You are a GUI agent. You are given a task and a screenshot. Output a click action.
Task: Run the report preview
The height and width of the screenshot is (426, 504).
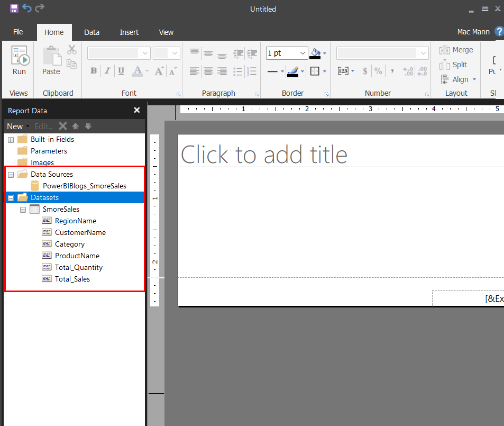(19, 60)
